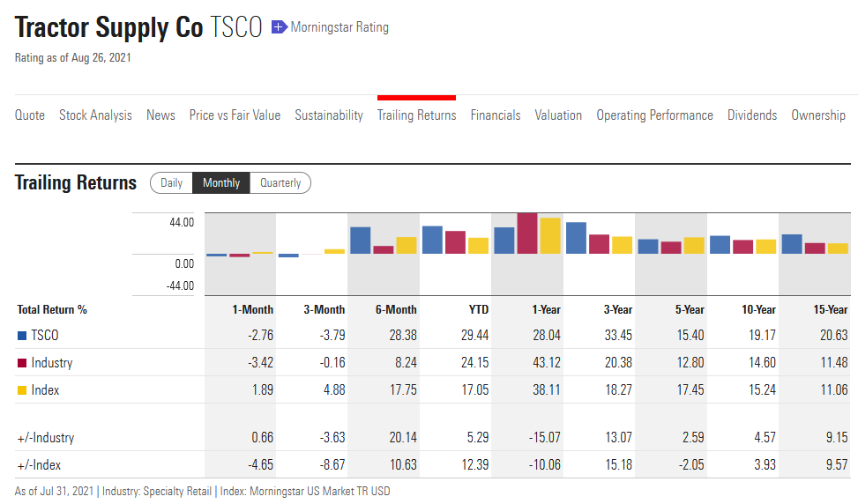Image resolution: width=858 pixels, height=504 pixels.
Task: Click the red Industry legend swatch
Action: point(22,363)
